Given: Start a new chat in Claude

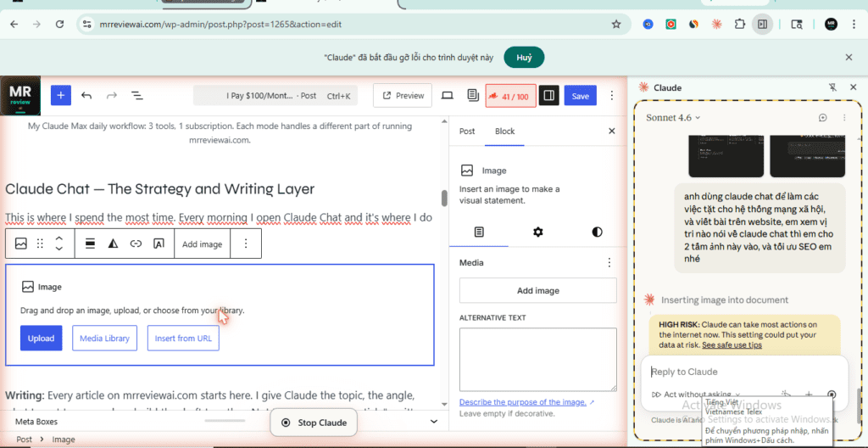Looking at the screenshot, I should pos(822,118).
